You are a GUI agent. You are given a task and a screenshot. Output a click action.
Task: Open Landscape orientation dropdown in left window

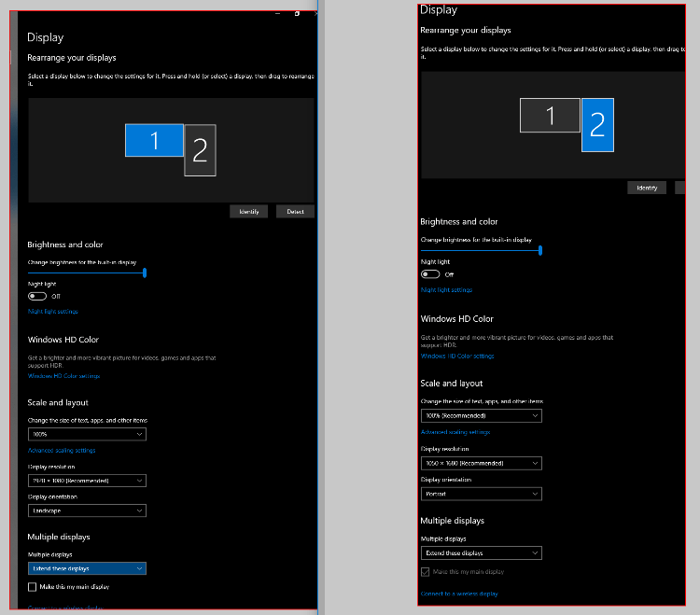[87, 510]
